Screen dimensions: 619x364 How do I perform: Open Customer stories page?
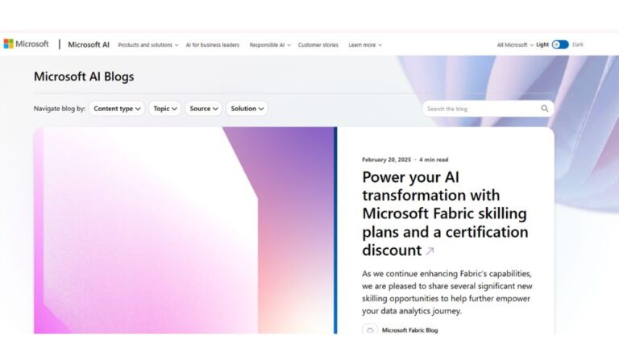click(x=318, y=45)
